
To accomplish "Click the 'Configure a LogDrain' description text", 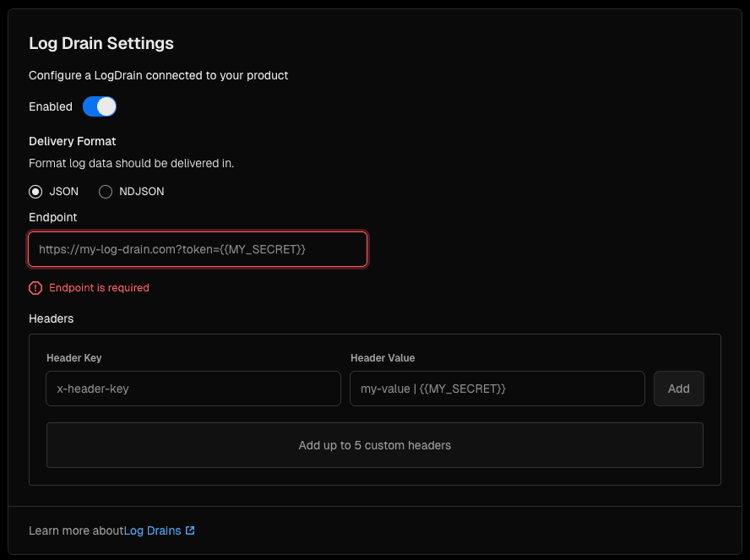I will coord(158,75).
